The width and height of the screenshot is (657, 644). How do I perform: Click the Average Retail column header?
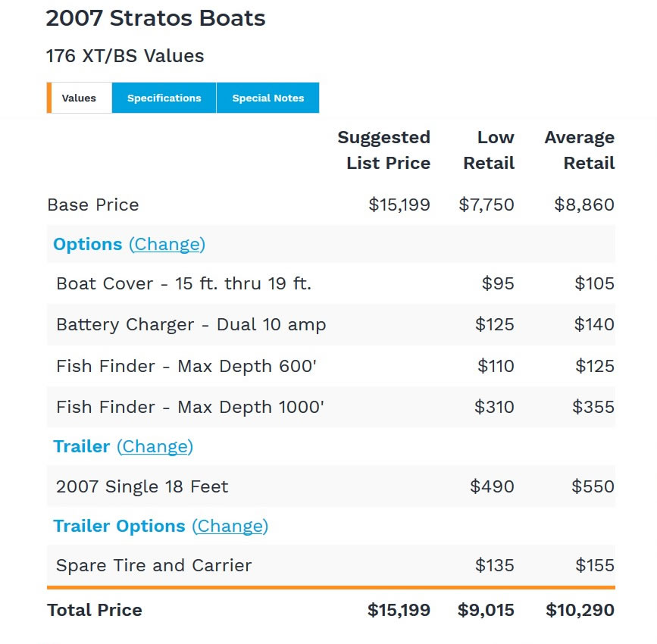click(580, 150)
